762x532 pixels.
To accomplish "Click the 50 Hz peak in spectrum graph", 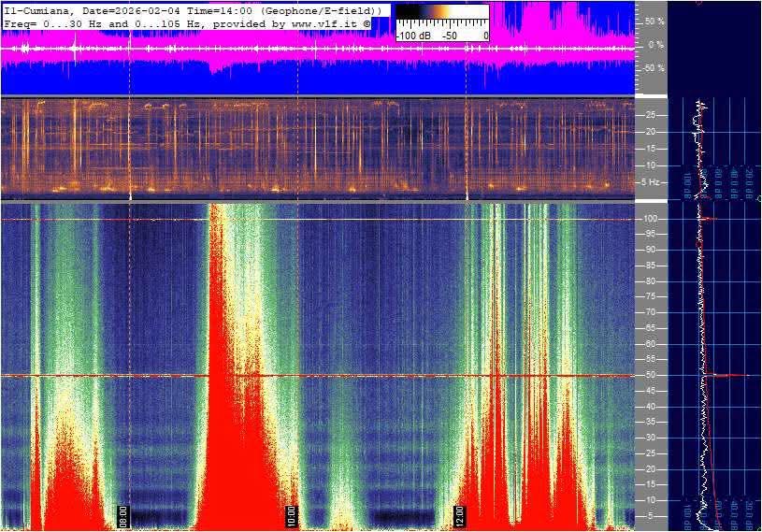I will 734,376.
